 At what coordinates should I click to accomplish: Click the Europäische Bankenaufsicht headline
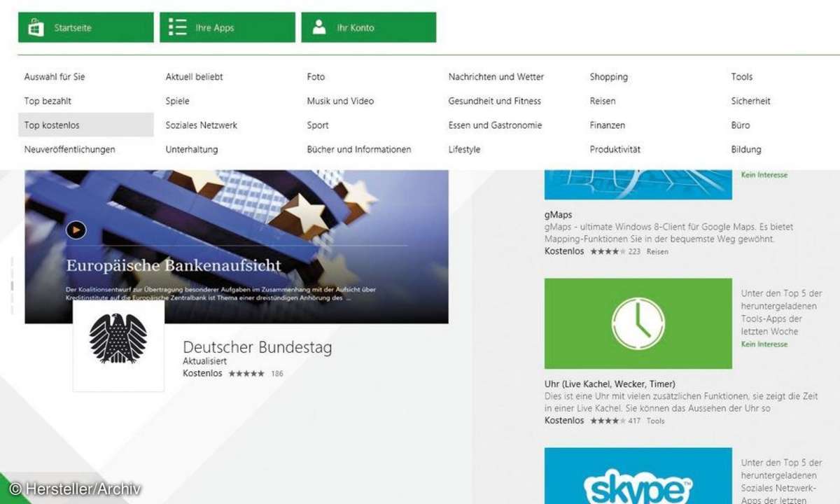(174, 266)
